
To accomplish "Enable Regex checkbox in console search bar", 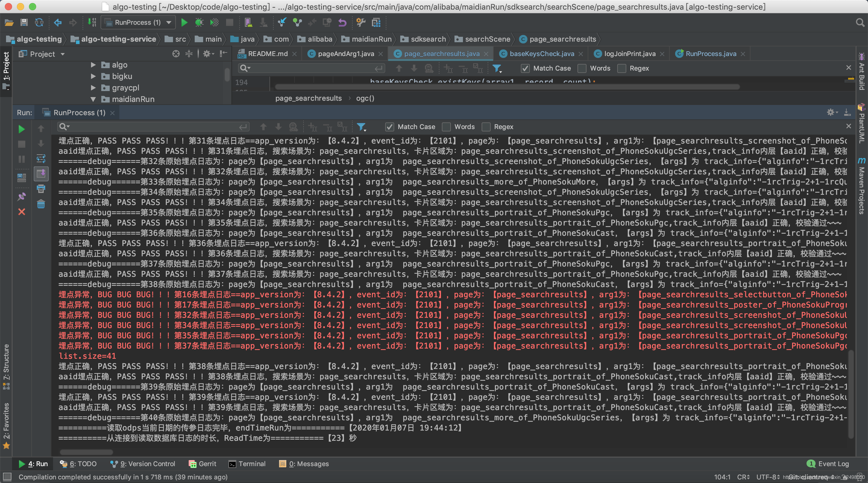I will [x=486, y=127].
